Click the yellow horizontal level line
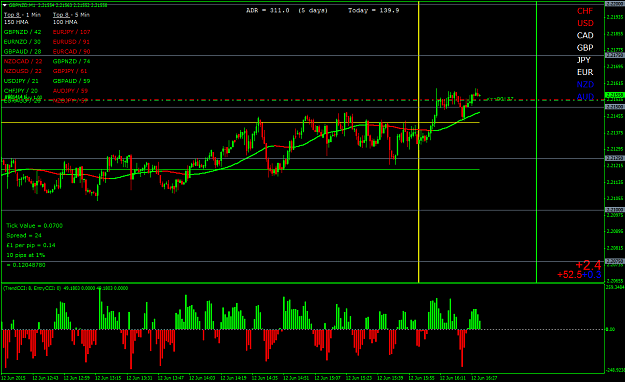 tap(240, 122)
